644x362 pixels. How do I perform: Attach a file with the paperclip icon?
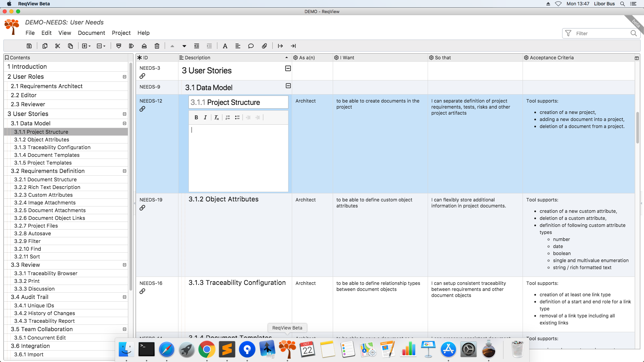click(264, 46)
